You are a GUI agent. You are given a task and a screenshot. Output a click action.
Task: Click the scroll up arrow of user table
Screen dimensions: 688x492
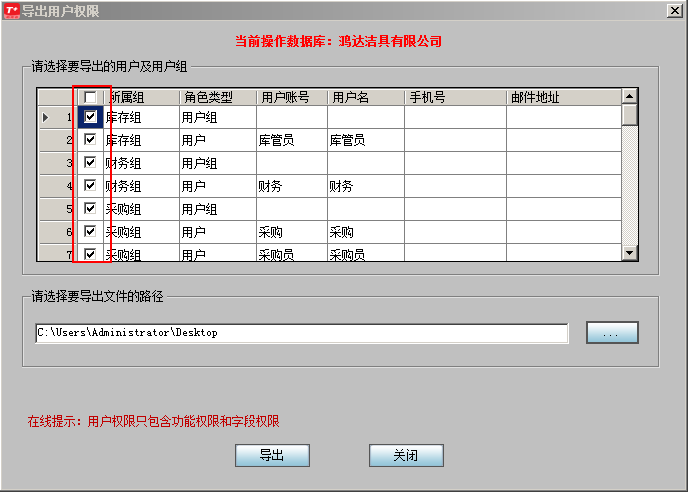[629, 97]
